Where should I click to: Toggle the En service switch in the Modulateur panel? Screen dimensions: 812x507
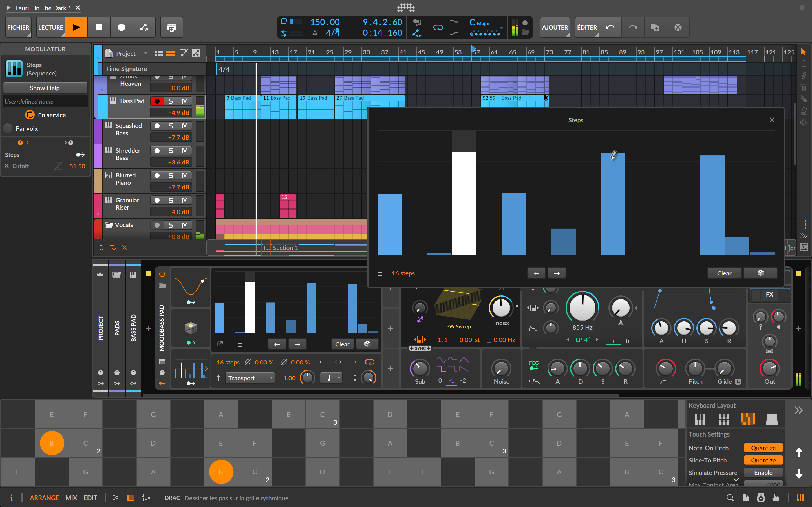point(30,115)
